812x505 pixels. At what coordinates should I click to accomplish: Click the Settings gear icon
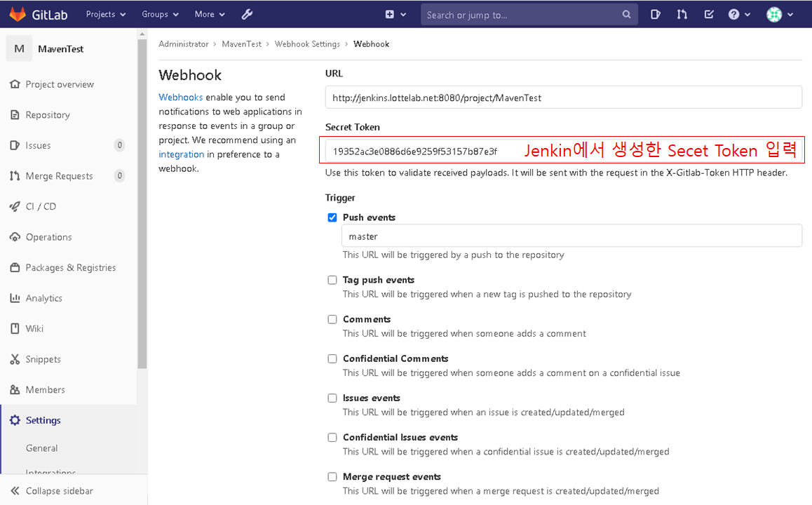click(x=15, y=420)
